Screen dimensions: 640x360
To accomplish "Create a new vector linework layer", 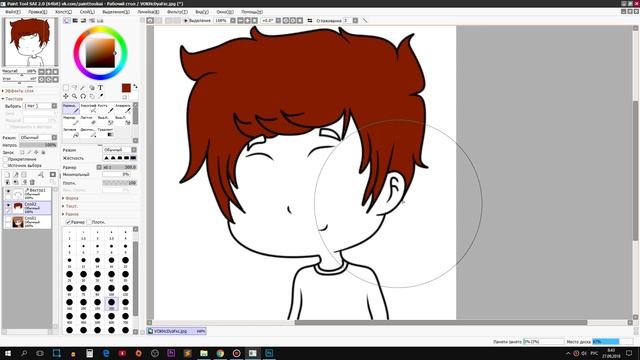I will pyautogui.click(x=16, y=175).
